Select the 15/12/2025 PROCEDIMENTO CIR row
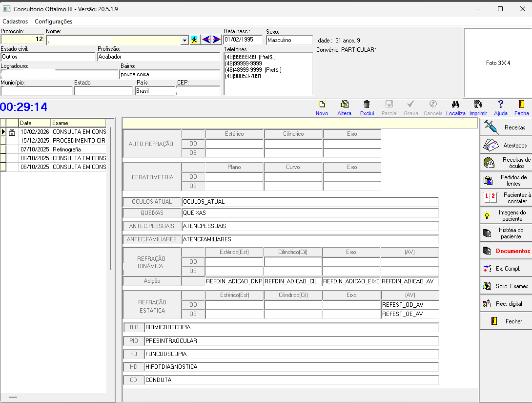This screenshot has width=532, height=403. pos(59,140)
